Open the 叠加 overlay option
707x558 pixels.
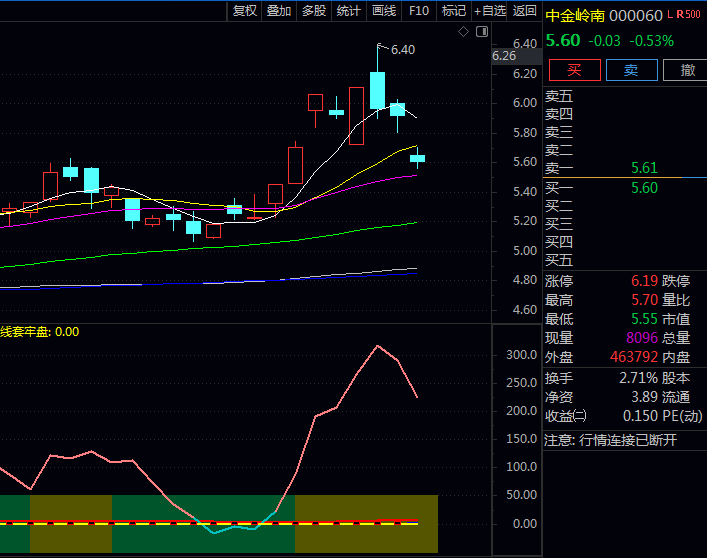[279, 11]
